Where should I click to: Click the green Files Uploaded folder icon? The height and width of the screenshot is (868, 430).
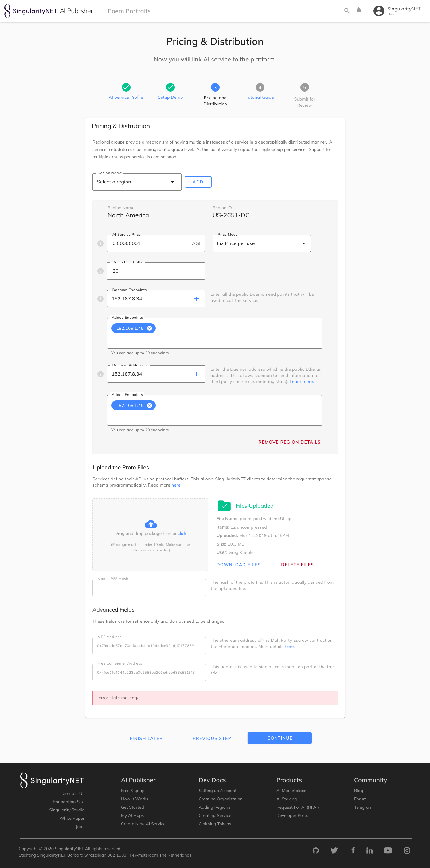[224, 505]
